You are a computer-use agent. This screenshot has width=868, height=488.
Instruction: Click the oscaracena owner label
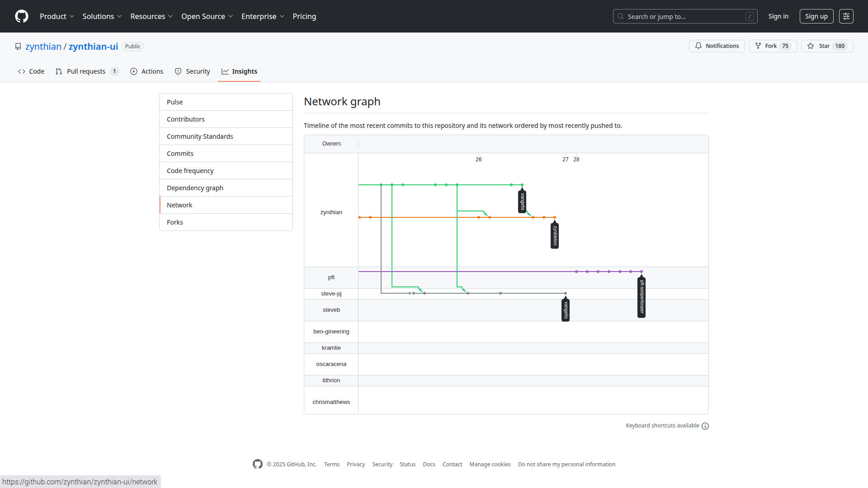click(331, 364)
